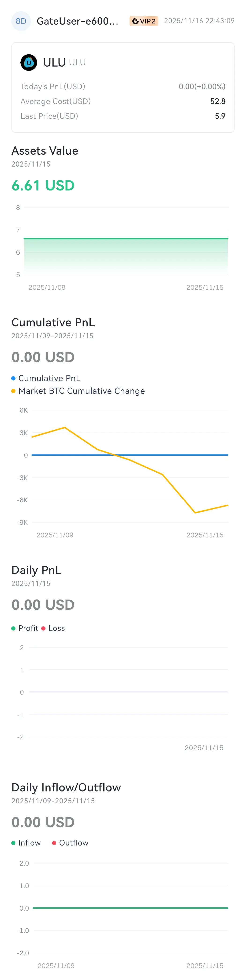Click the Daily Inflow/Outflow heading
Viewport: 246px width, 980px height.
(66, 787)
